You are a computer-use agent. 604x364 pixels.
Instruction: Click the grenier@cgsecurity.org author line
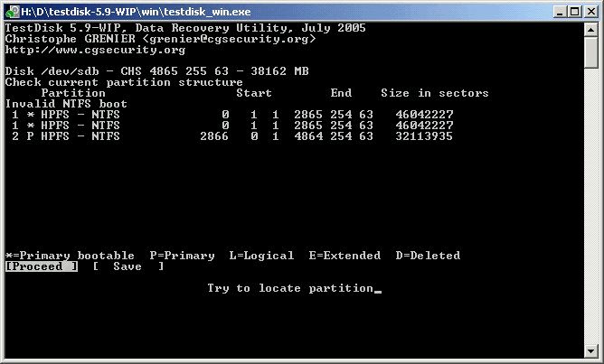point(160,39)
